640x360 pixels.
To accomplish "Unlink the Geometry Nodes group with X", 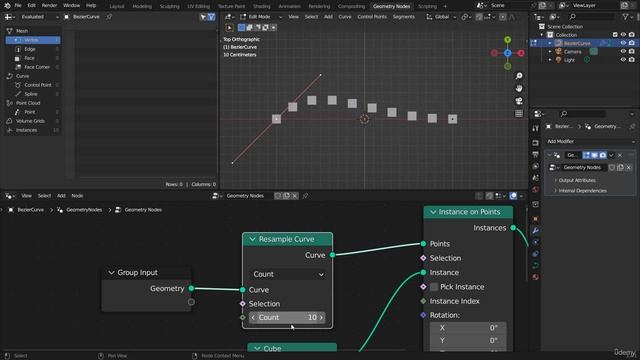I will click(629, 167).
